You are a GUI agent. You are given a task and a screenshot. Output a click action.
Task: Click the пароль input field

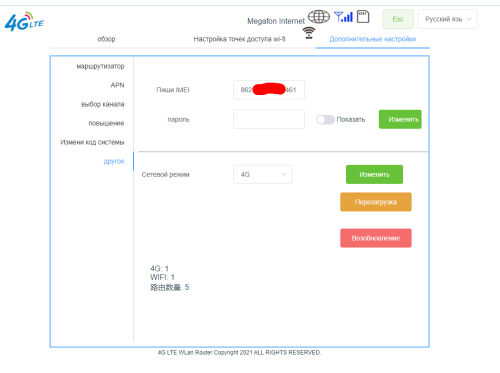pos(269,119)
